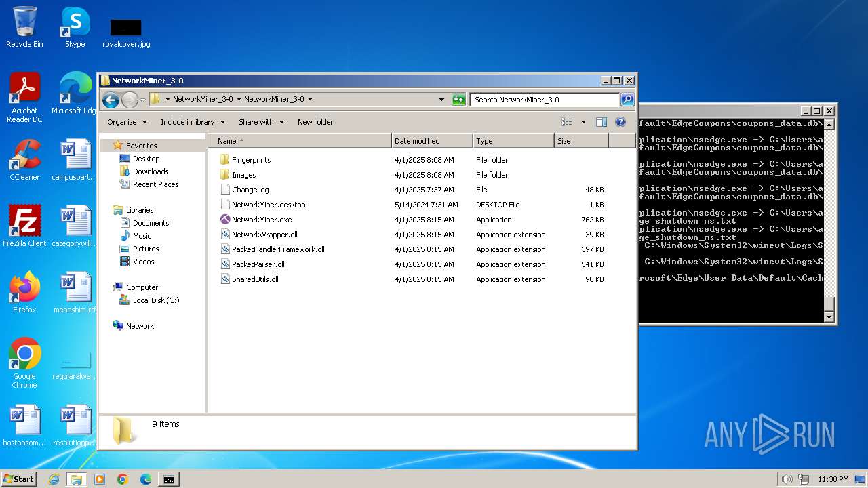The image size is (868, 488).
Task: Click the Edge icon on the taskbar
Action: (x=146, y=479)
